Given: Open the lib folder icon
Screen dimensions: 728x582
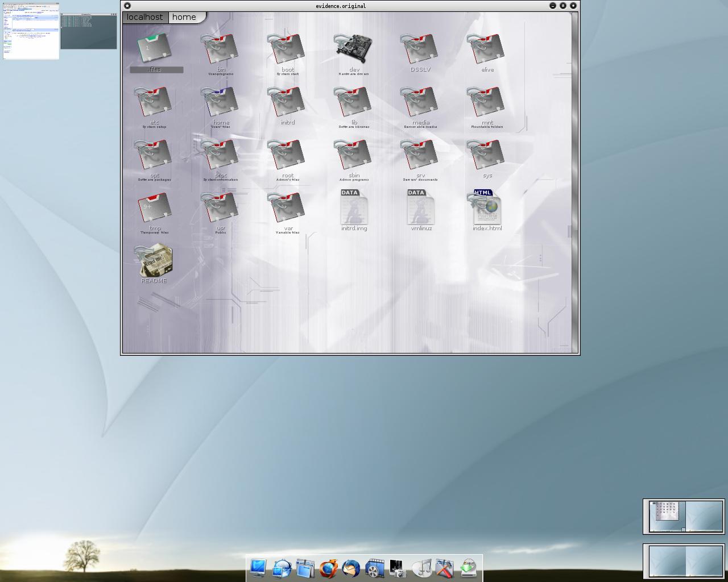Looking at the screenshot, I should click(353, 102).
